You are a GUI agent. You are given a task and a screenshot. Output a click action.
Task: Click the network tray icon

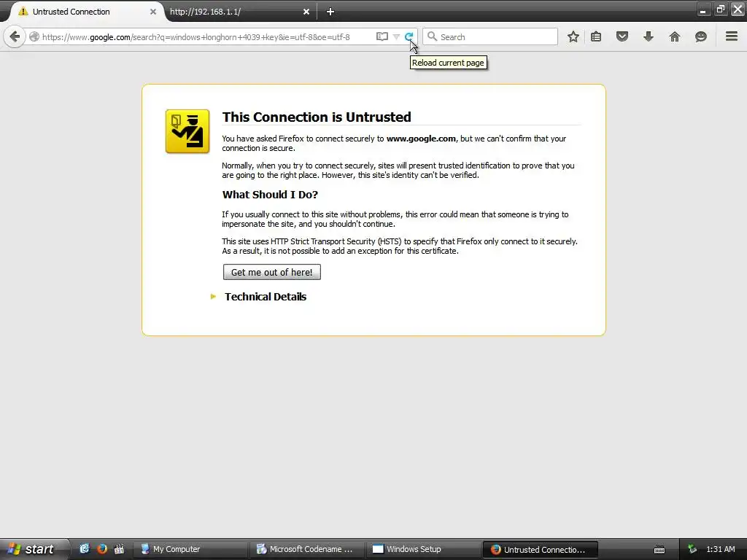click(692, 549)
